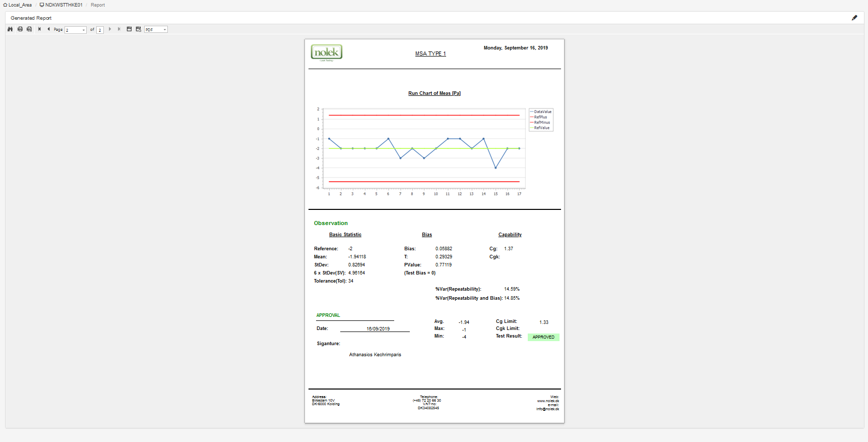Click the Generated Report panel title
Image resolution: width=868 pixels, height=442 pixels.
(31, 18)
